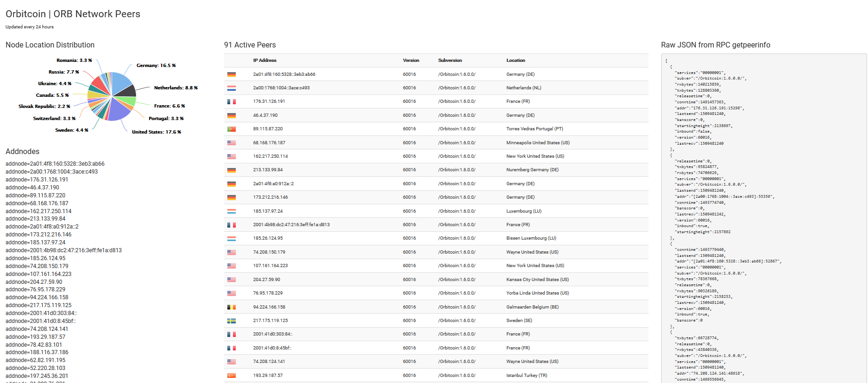
Task: Click the addnode=176.31.126.191 line
Action: [x=37, y=180]
